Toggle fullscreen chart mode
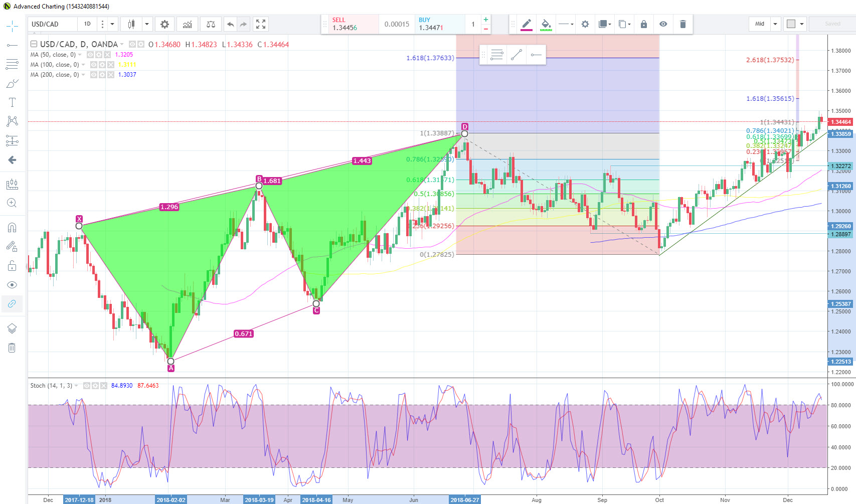Viewport: 856px width, 504px height. tap(261, 24)
